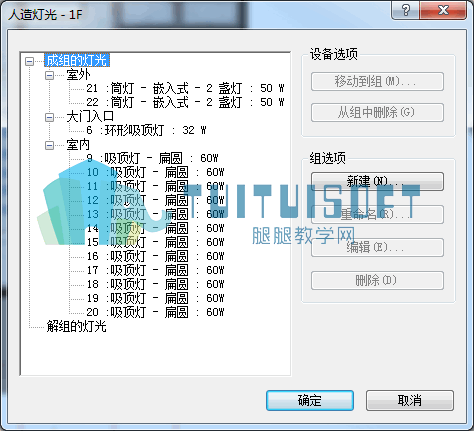
Task: Select the 室外 group
Action: pyautogui.click(x=78, y=75)
